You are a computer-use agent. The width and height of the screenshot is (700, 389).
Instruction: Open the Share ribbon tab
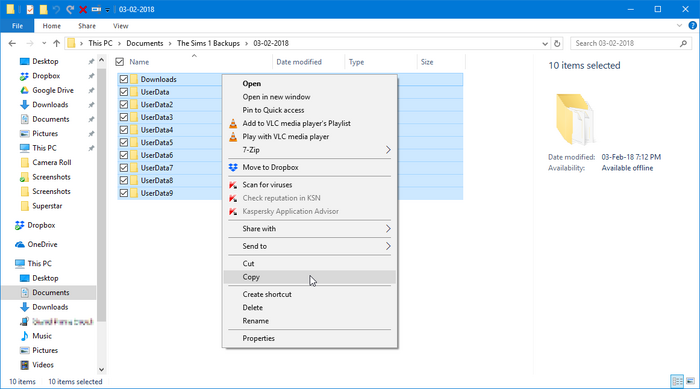(87, 26)
